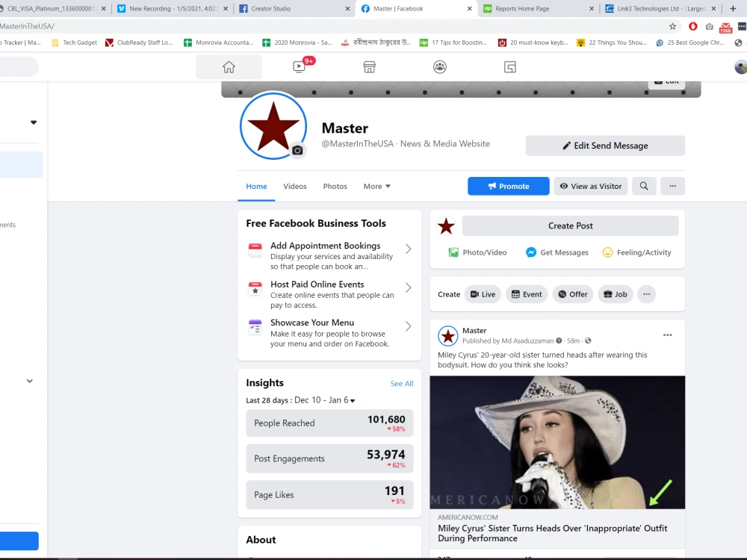Open Facebook Marketplace icon

pos(369,67)
